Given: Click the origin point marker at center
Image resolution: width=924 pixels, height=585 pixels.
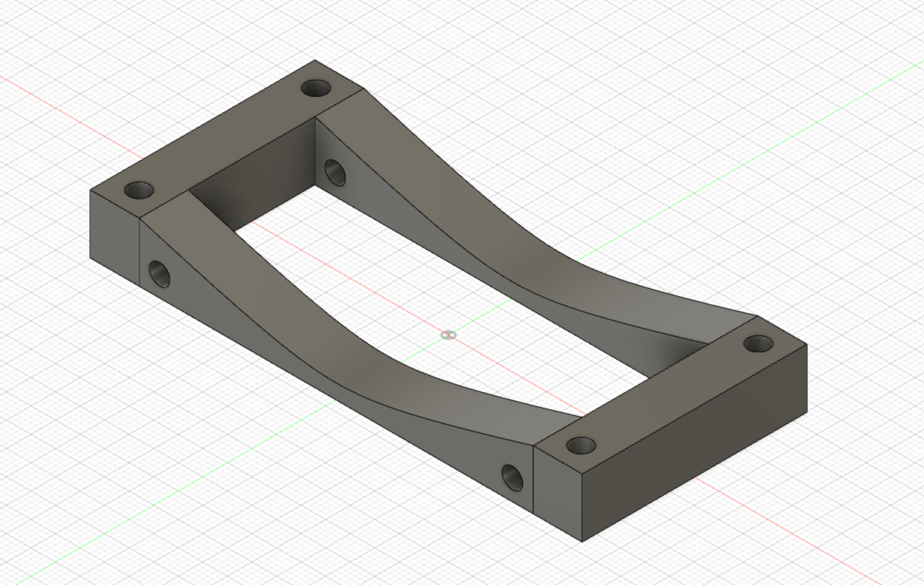Looking at the screenshot, I should click(x=448, y=335).
